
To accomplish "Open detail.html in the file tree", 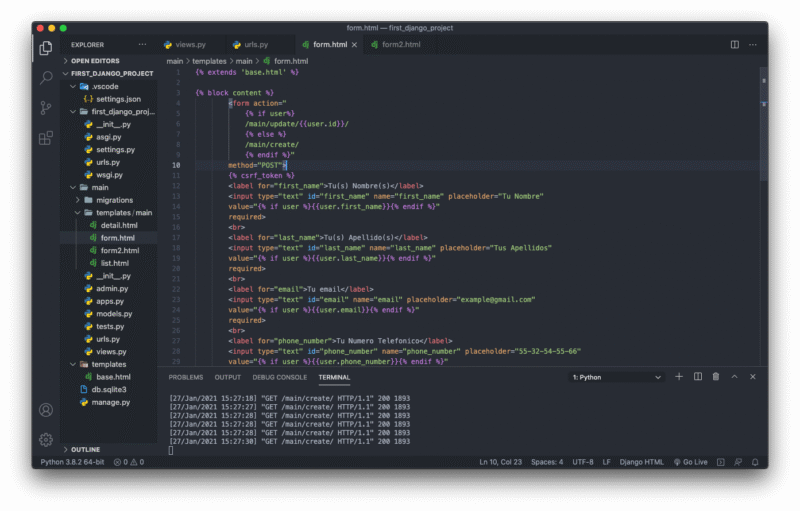I will coord(118,225).
